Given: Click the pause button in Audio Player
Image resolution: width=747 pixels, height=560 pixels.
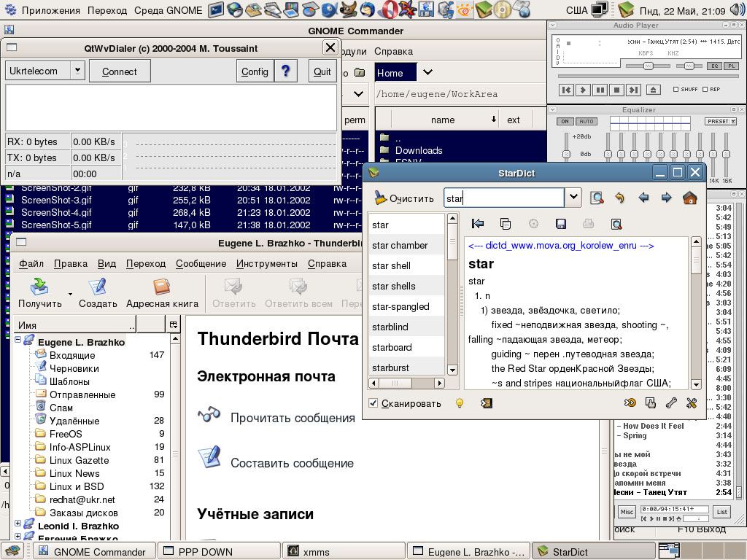Looking at the screenshot, I should (600, 90).
